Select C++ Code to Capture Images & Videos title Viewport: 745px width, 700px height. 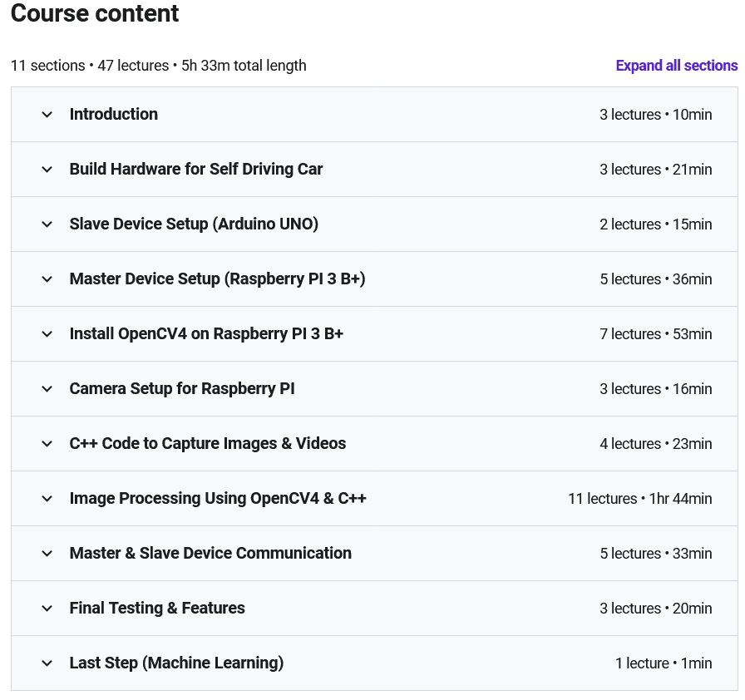tap(208, 444)
